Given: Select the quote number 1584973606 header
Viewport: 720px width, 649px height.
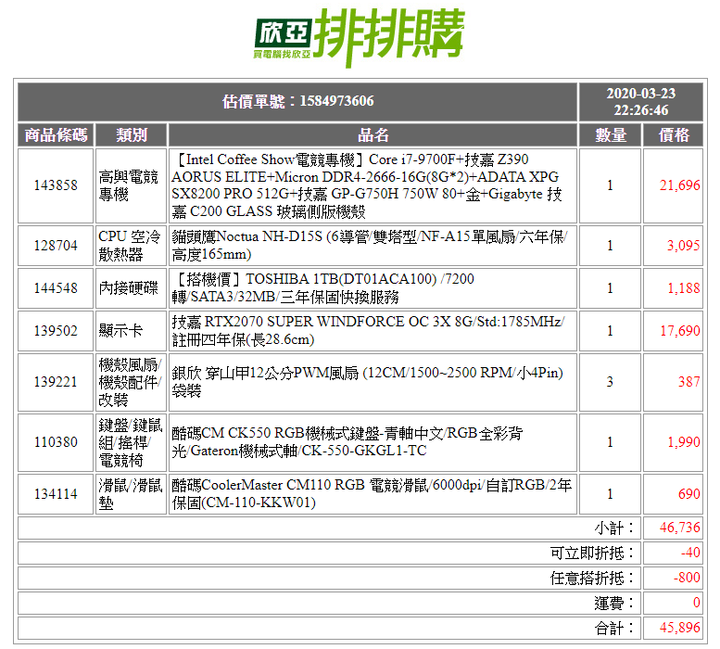Looking at the screenshot, I should coord(298,102).
